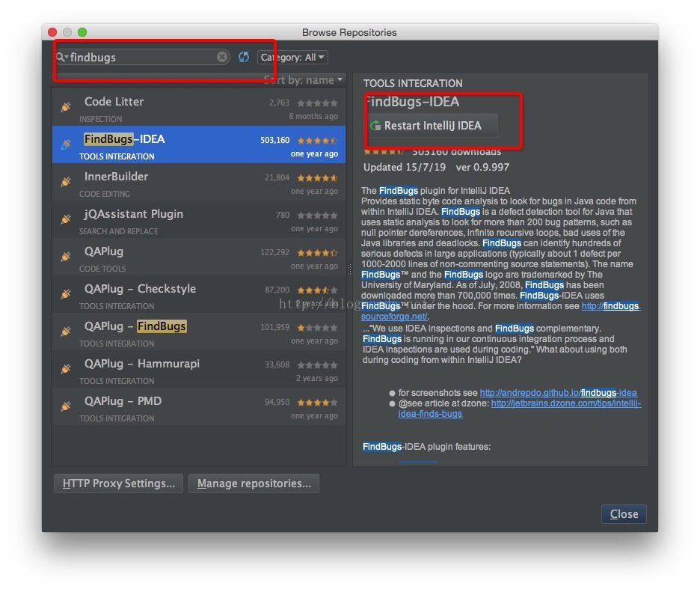Click the InnerBuilder plugin icon
Viewport: 700px width, 592px height.
click(66, 182)
